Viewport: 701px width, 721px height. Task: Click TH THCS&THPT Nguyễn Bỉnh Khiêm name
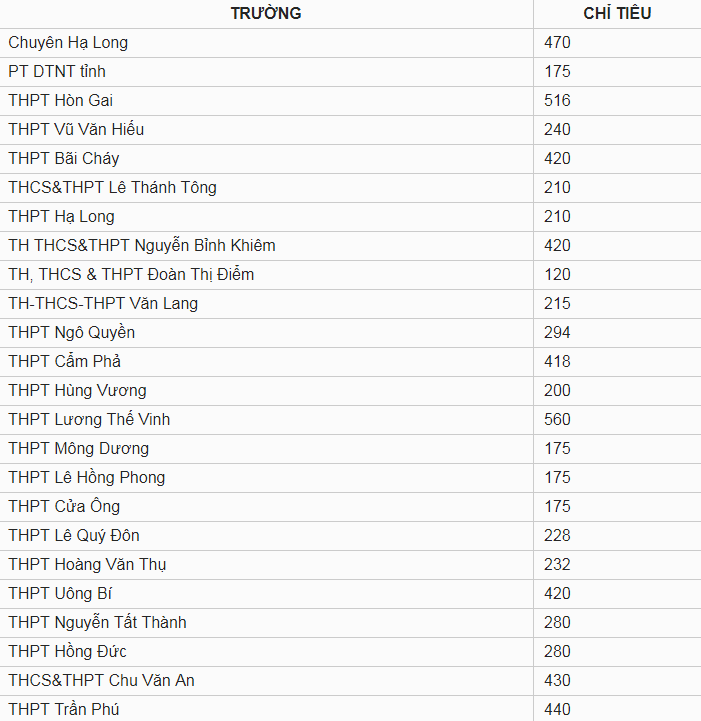pos(142,246)
